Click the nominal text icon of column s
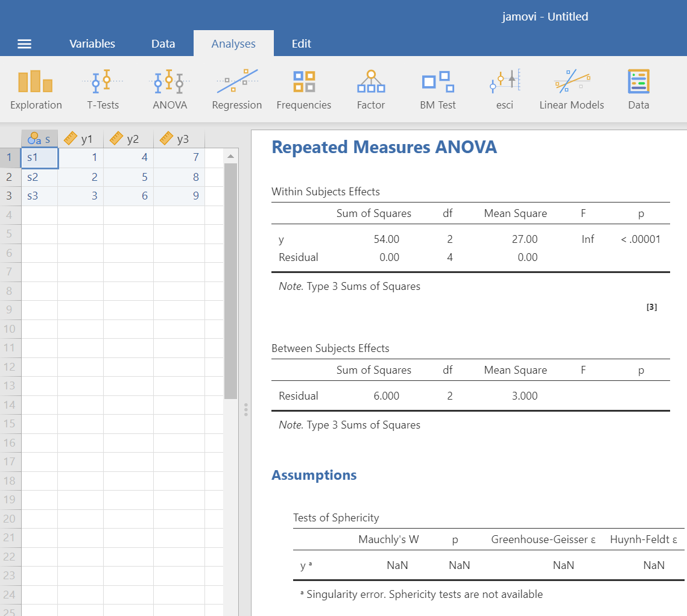This screenshot has height=616, width=687. tap(34, 139)
